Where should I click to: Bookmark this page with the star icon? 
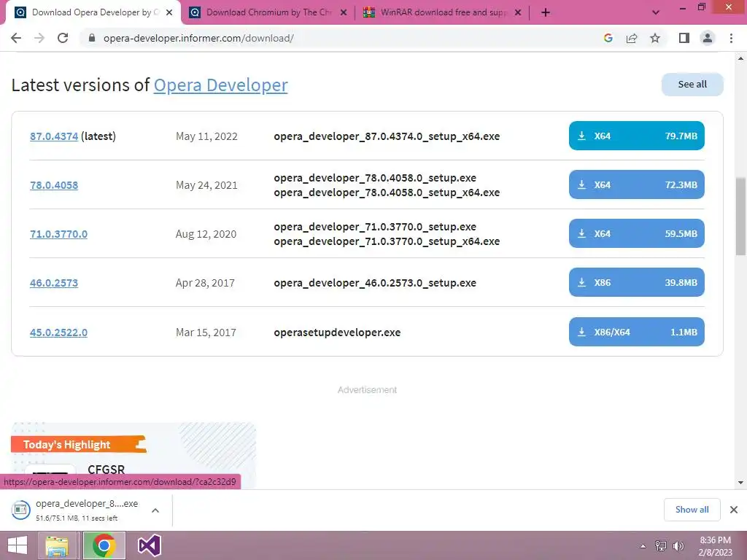tap(655, 38)
